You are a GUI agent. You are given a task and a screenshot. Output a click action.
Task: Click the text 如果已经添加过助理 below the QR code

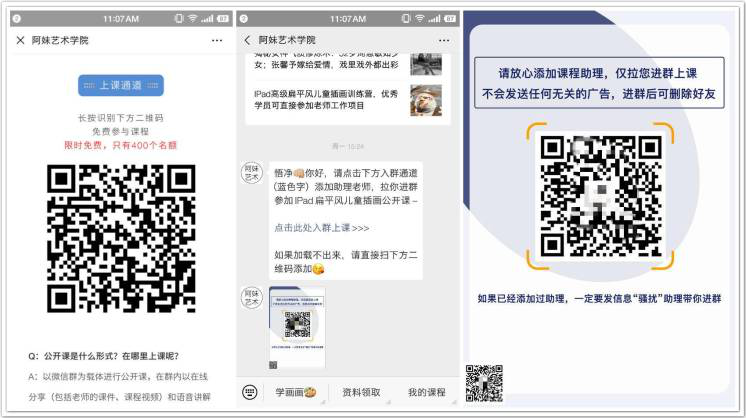tap(599, 299)
